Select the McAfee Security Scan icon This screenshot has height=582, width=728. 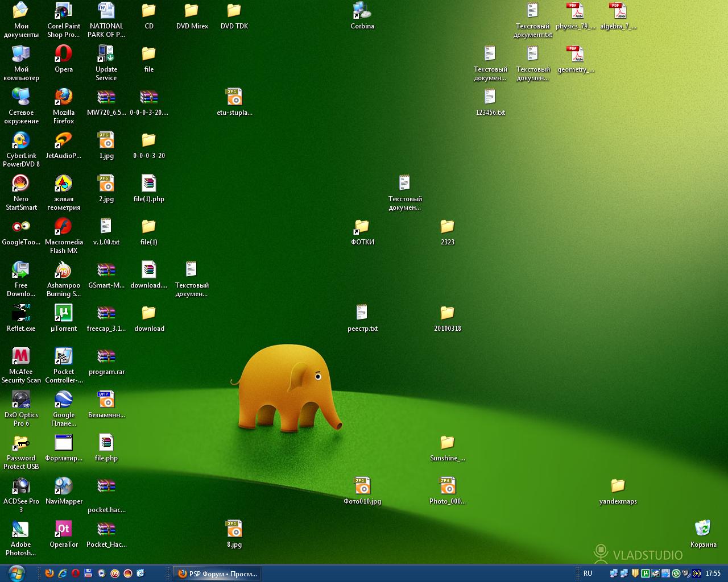(x=21, y=356)
